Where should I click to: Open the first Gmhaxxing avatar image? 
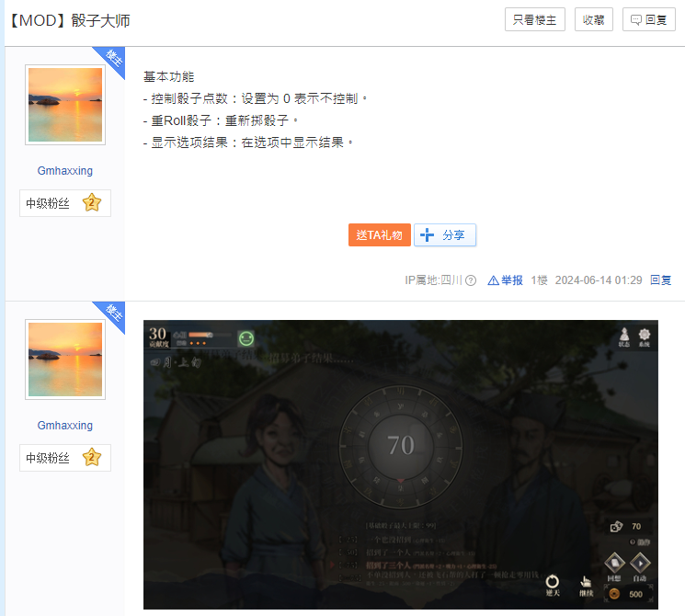point(64,105)
